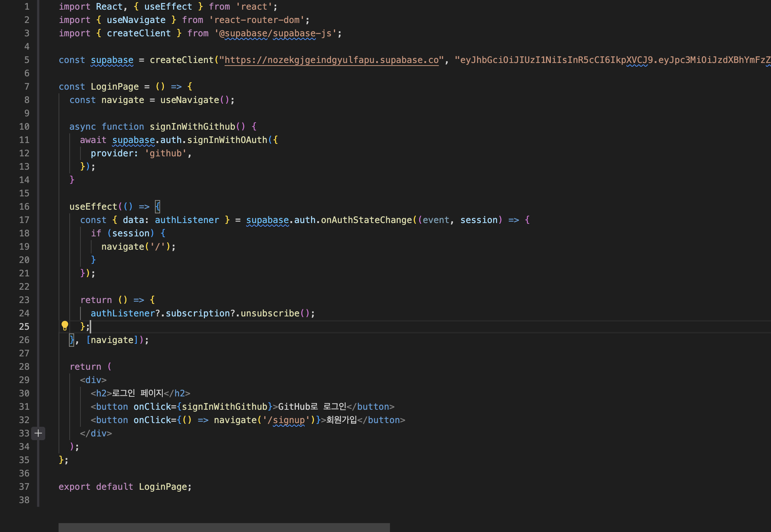Click the plus icon beside line 33
This screenshot has width=771, height=532.
(38, 433)
